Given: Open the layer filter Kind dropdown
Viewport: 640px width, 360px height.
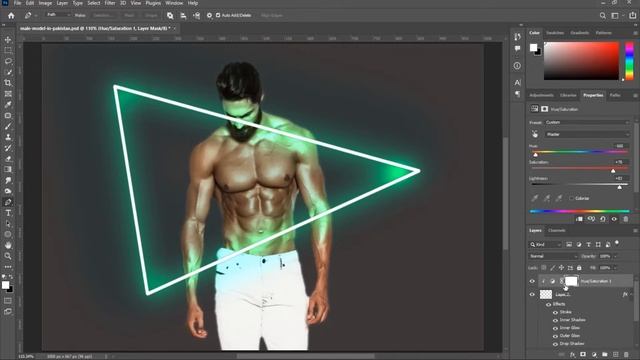Looking at the screenshot, I should click(x=546, y=244).
